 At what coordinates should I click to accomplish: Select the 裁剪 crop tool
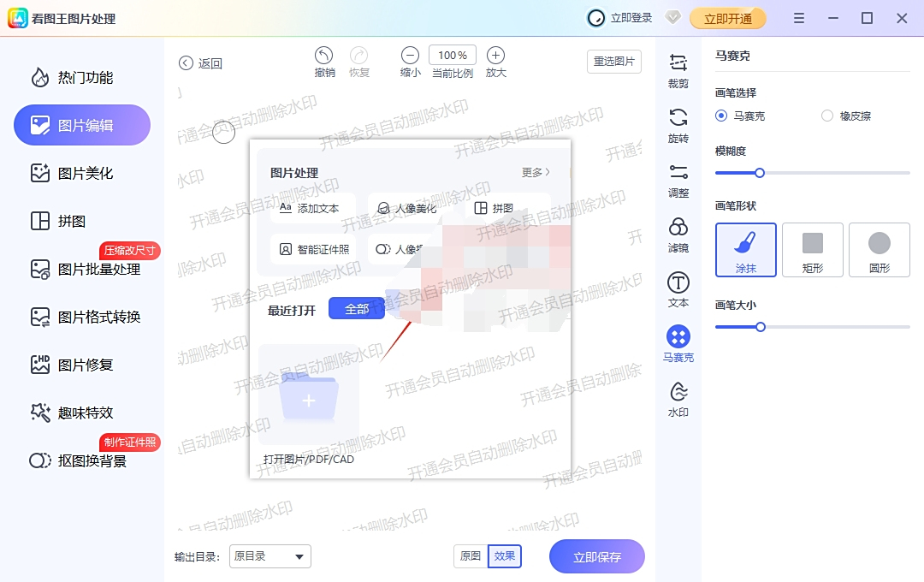tap(678, 67)
